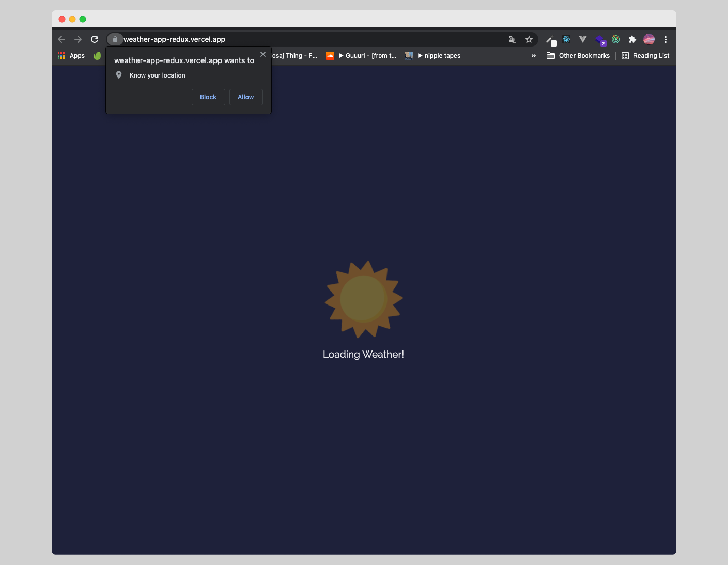Open the SoundCloud Guuurl bookmark

(x=361, y=56)
